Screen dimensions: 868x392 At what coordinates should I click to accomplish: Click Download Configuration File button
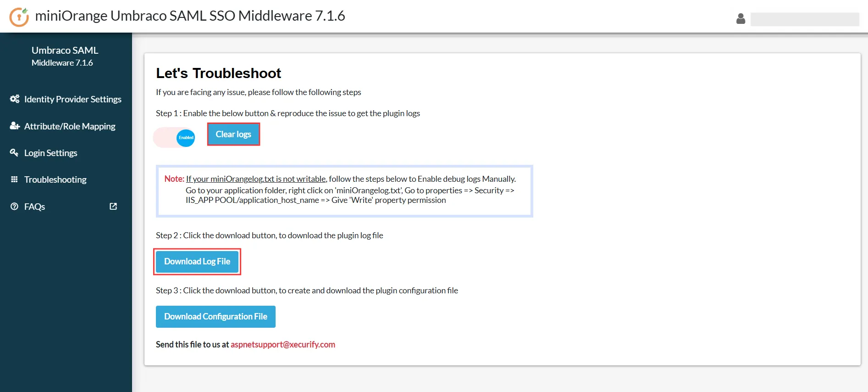click(x=216, y=317)
